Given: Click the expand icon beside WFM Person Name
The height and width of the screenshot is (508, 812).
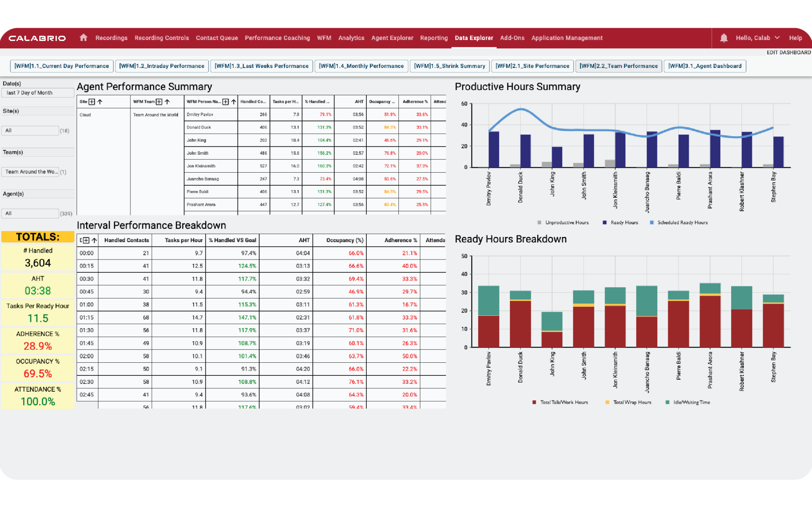Looking at the screenshot, I should coord(225,102).
